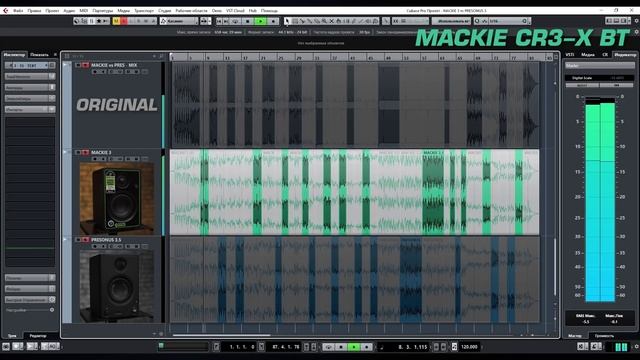The height and width of the screenshot is (360, 640).
Task: Mute the MACKIE vs PRES - MIX track
Action: [x=78, y=65]
